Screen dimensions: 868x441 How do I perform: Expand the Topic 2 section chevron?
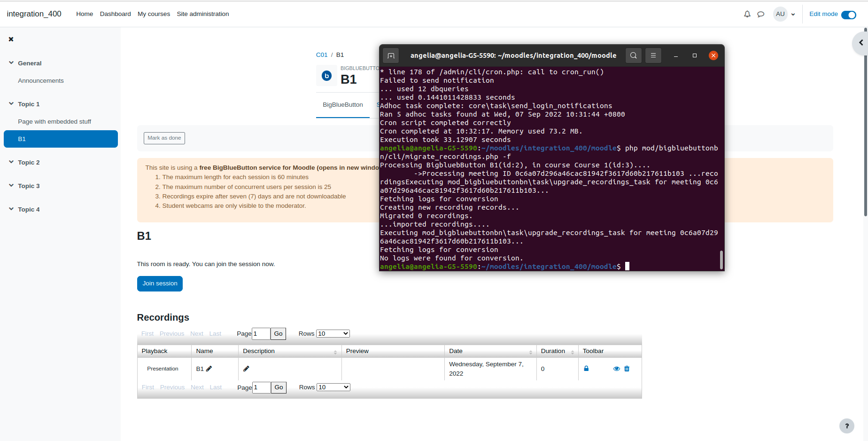(11, 162)
